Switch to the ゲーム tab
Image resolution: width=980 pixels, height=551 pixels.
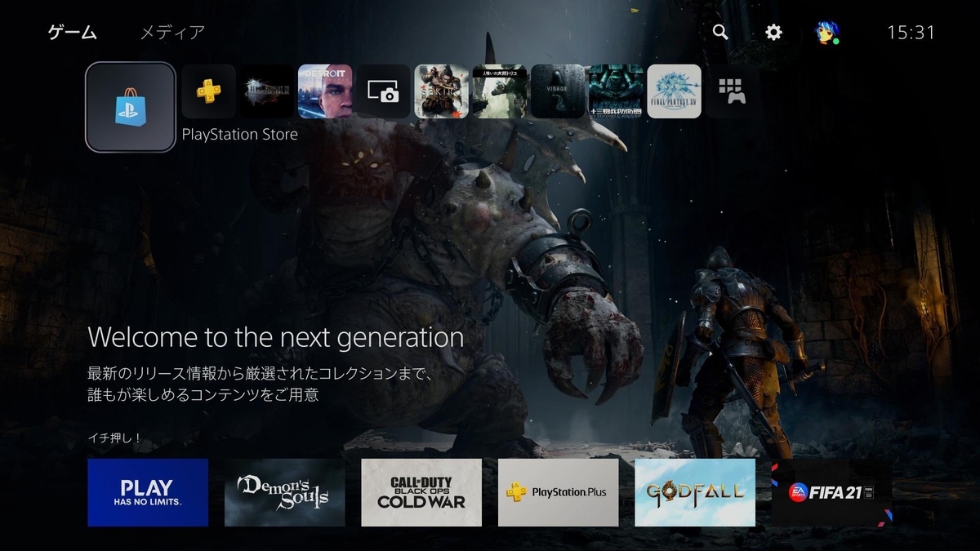72,33
